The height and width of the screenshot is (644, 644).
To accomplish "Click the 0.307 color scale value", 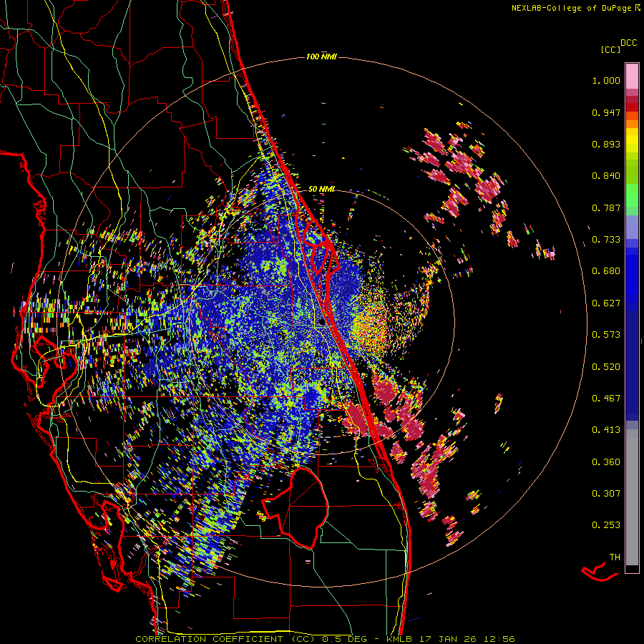I will coord(606,494).
